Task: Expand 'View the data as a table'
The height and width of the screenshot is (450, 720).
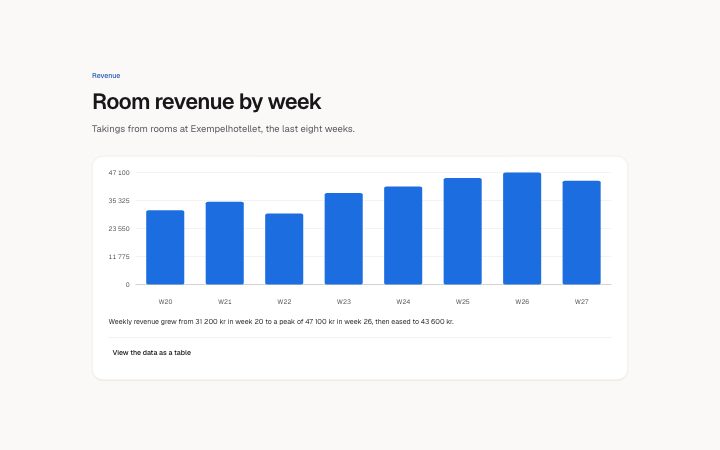Action: click(152, 353)
